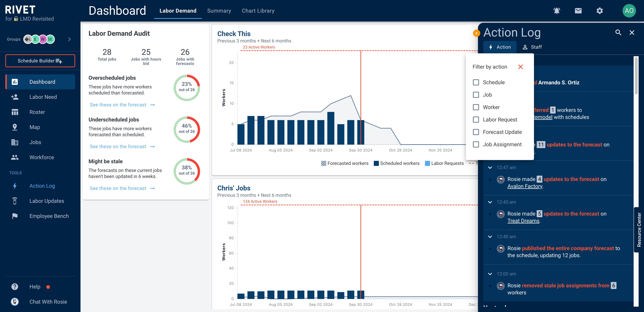Click the L group avatar
644x312 pixels.
coord(28,39)
